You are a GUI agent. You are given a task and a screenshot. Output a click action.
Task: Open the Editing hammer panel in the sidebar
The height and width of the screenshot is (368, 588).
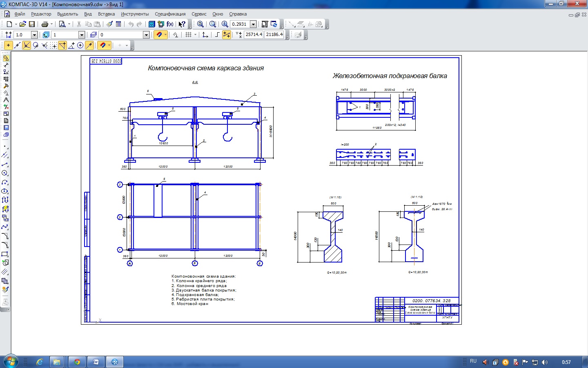click(6, 85)
